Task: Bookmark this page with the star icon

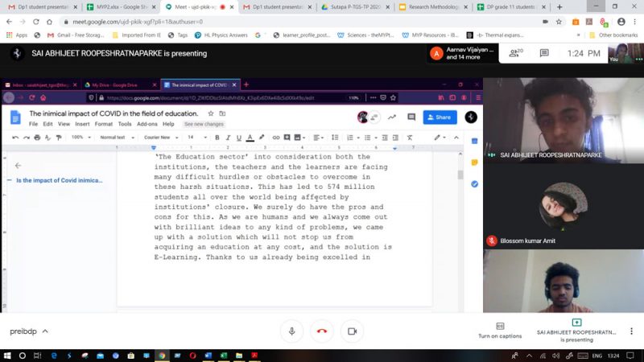Action: pyautogui.click(x=560, y=22)
